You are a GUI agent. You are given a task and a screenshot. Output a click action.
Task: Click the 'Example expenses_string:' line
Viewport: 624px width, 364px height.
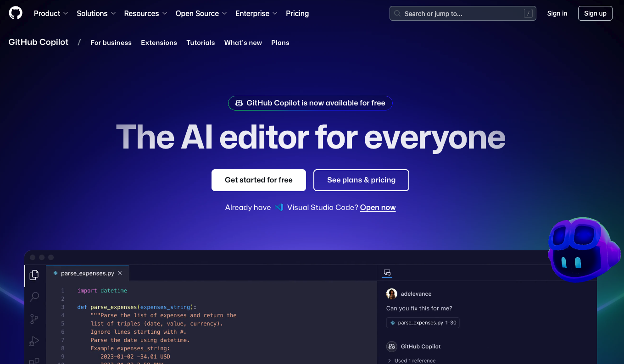pyautogui.click(x=130, y=348)
